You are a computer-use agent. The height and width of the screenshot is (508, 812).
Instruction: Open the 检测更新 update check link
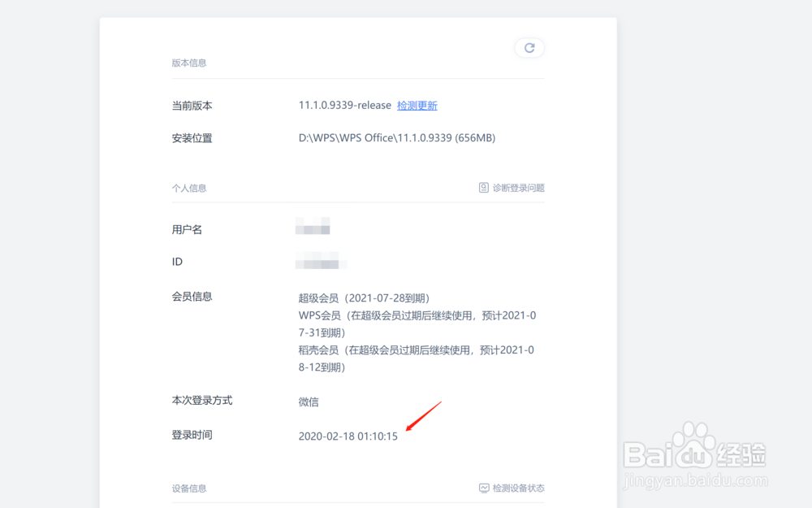pyautogui.click(x=417, y=105)
